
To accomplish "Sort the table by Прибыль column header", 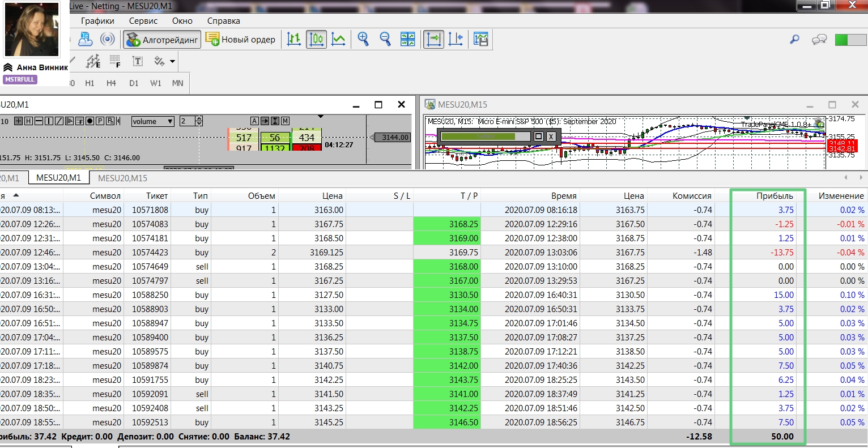I will point(774,195).
